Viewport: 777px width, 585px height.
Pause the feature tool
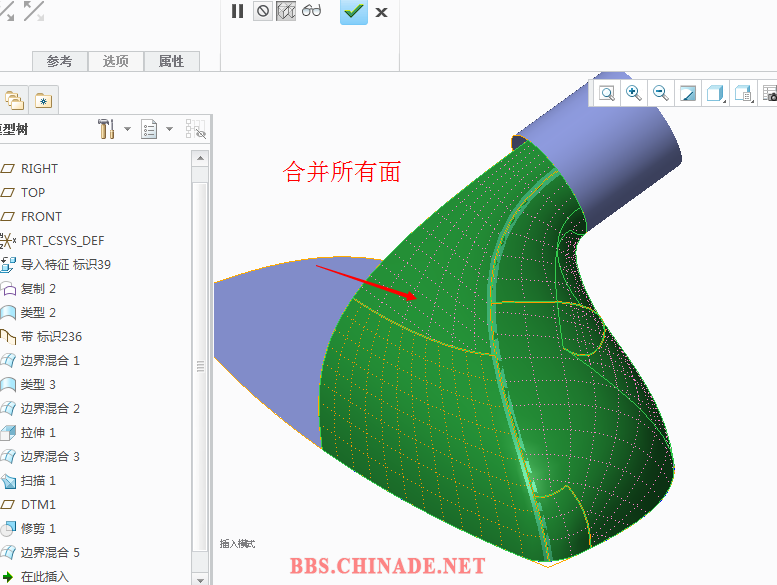(237, 12)
